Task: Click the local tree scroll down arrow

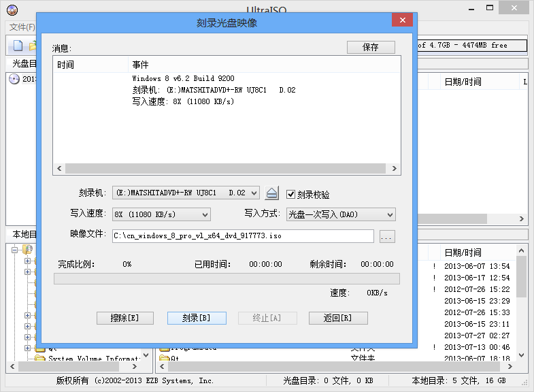Action: coord(146,355)
